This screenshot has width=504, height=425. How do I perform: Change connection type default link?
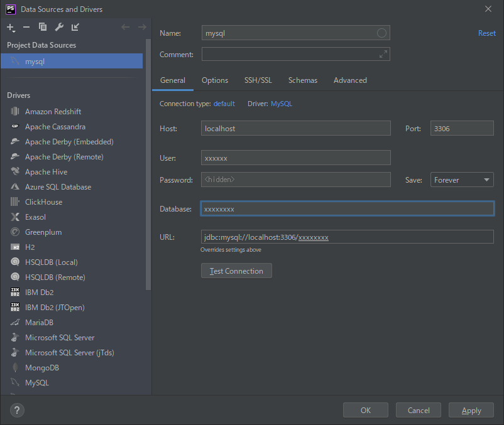[224, 104]
